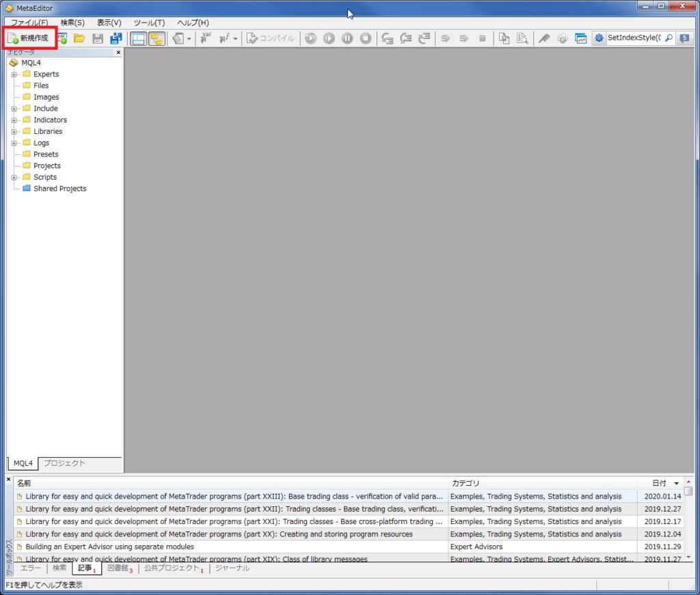
Task: Open the ツール(T) menu
Action: [x=149, y=23]
